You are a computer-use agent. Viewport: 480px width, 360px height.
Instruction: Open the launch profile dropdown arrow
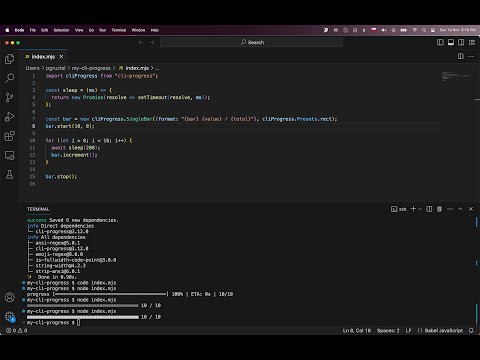(x=420, y=209)
